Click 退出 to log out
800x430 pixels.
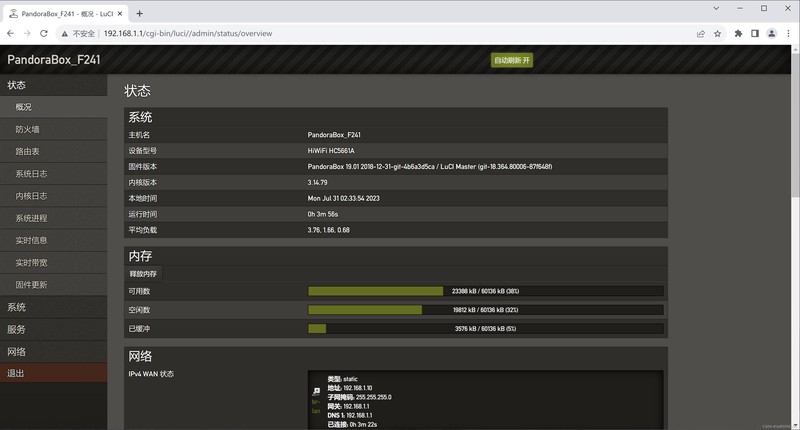pyautogui.click(x=54, y=373)
